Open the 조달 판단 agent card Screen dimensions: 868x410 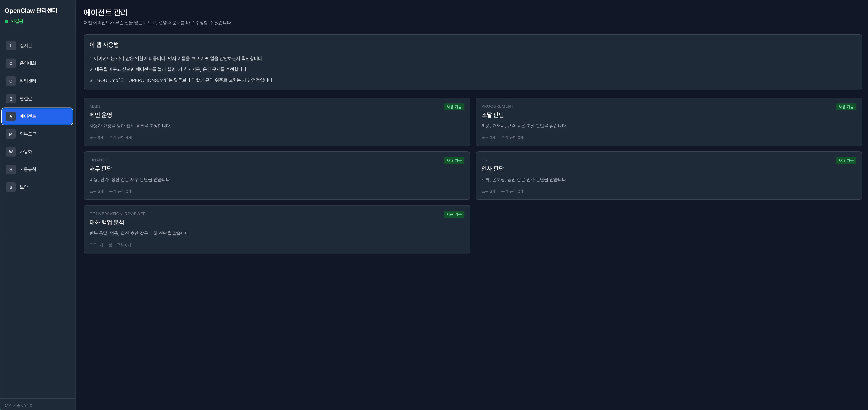(668, 122)
